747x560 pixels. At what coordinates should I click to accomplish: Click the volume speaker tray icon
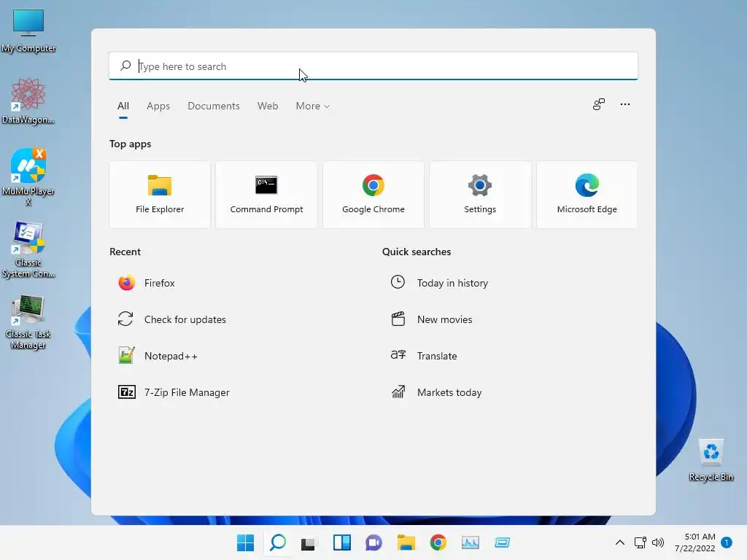click(x=658, y=542)
